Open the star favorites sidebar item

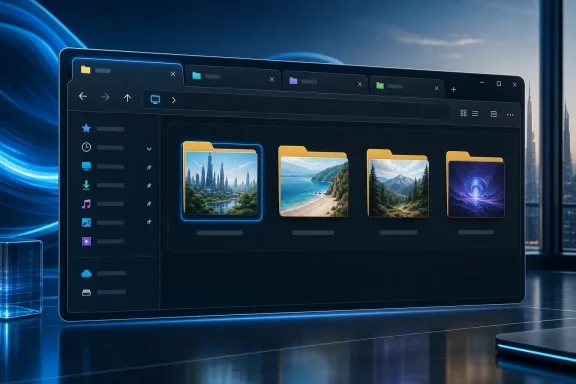coord(104,128)
